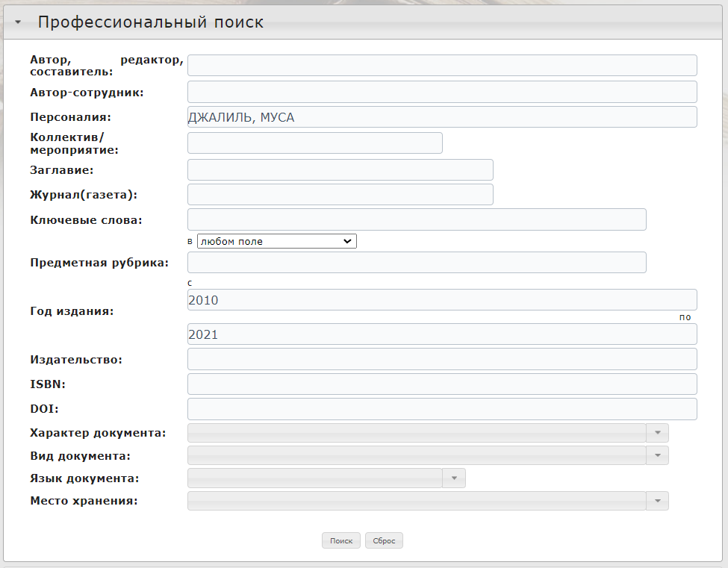Focus the Журнал(газета) text field
Viewport: 728px width, 568px height.
click(340, 195)
